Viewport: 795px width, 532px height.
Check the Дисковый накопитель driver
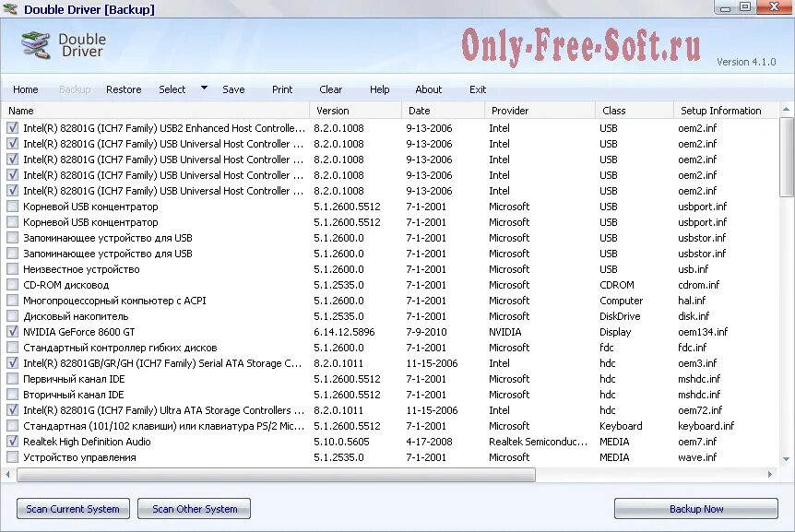point(13,316)
